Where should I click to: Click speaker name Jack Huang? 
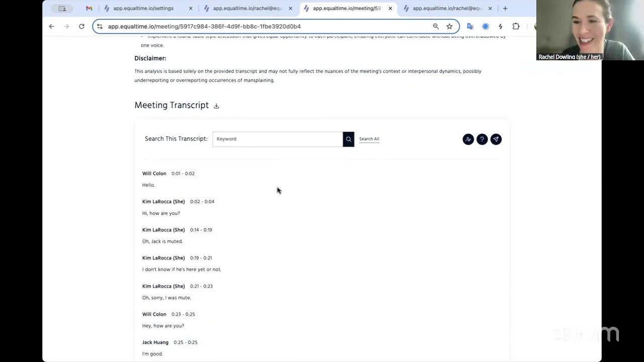pos(155,342)
